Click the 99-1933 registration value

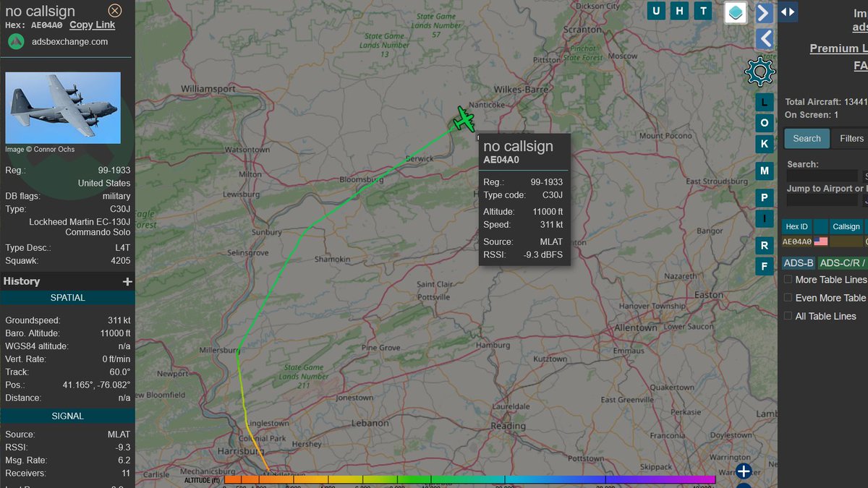tap(114, 171)
